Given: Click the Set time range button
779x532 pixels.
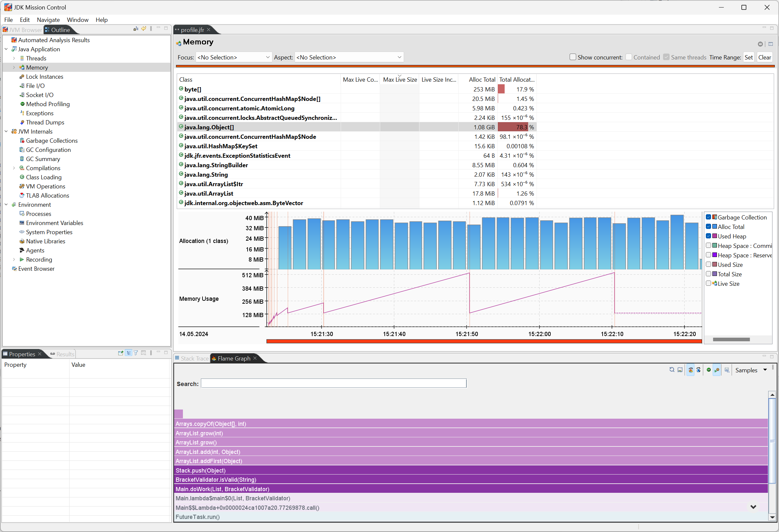Looking at the screenshot, I should tap(749, 57).
